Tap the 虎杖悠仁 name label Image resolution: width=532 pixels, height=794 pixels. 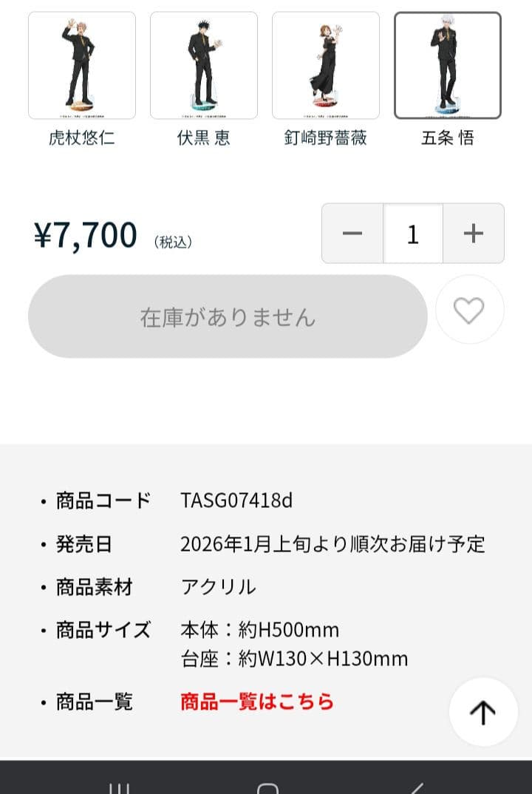click(82, 138)
